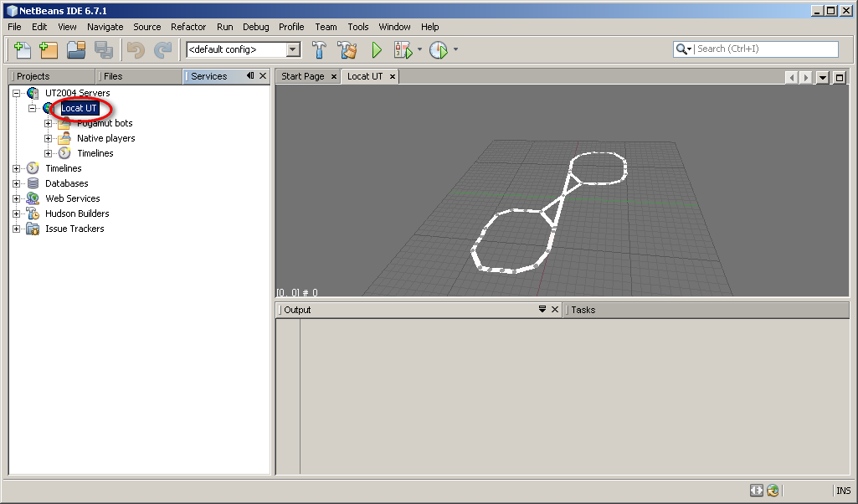Click the Search (Ctrl+I) input field
858x504 pixels.
(x=766, y=49)
